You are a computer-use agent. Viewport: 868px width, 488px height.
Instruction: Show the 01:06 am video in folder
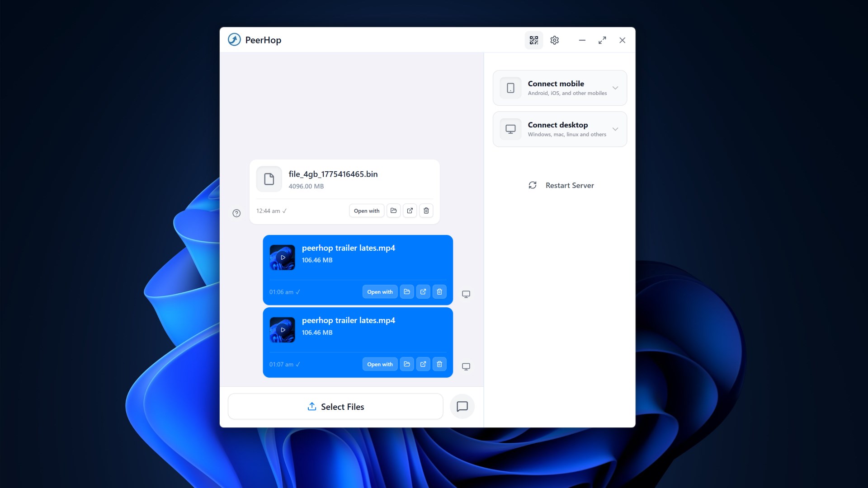click(407, 292)
